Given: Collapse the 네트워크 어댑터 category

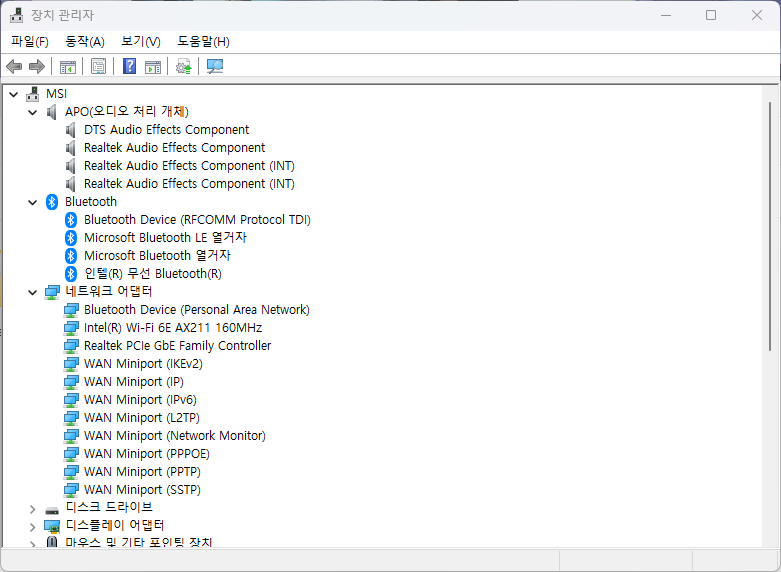Looking at the screenshot, I should coord(33,292).
